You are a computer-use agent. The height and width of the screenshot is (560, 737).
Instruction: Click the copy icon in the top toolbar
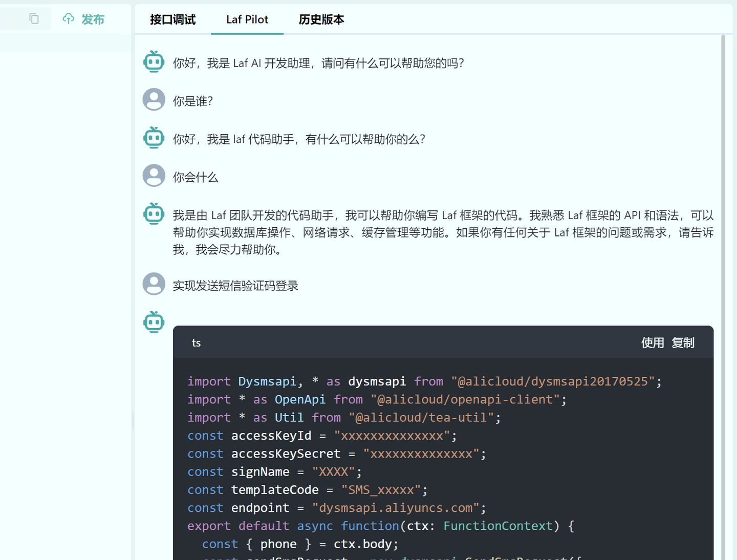point(34,18)
